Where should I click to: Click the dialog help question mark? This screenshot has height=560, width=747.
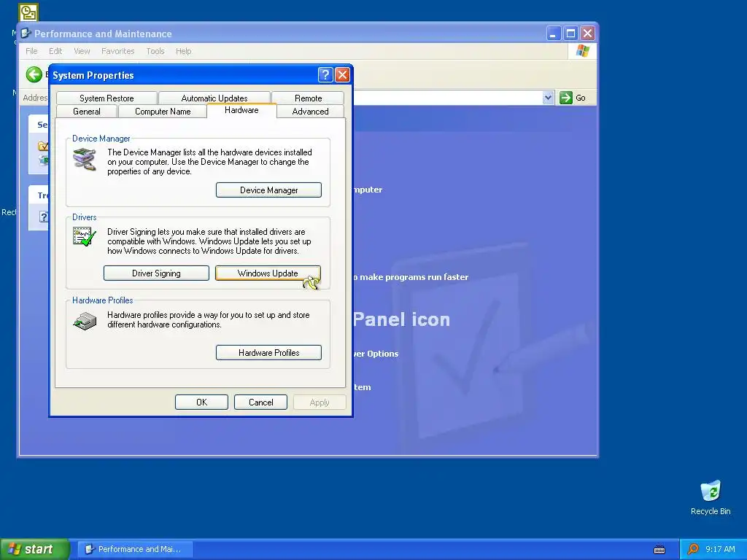325,75
